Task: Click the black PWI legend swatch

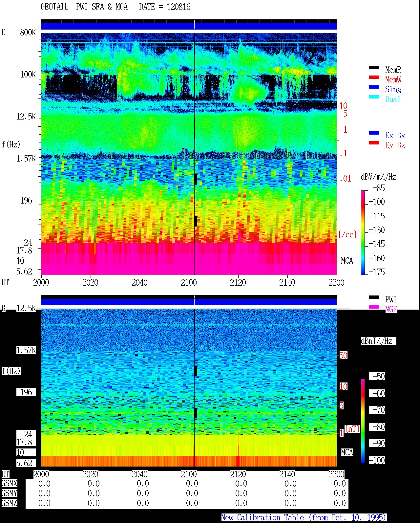Action: tap(374, 297)
